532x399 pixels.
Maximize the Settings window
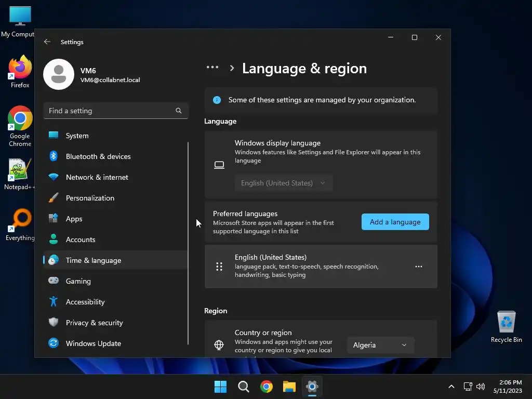pyautogui.click(x=415, y=37)
